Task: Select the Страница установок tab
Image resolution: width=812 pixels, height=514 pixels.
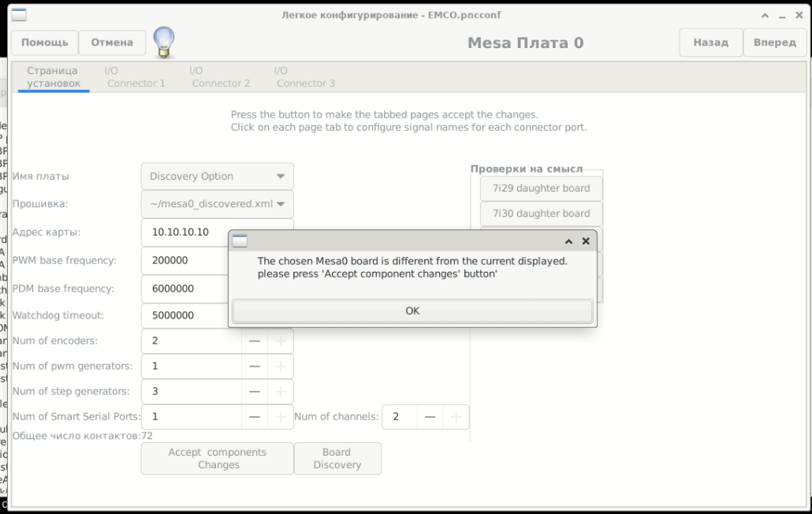Action: click(x=54, y=76)
